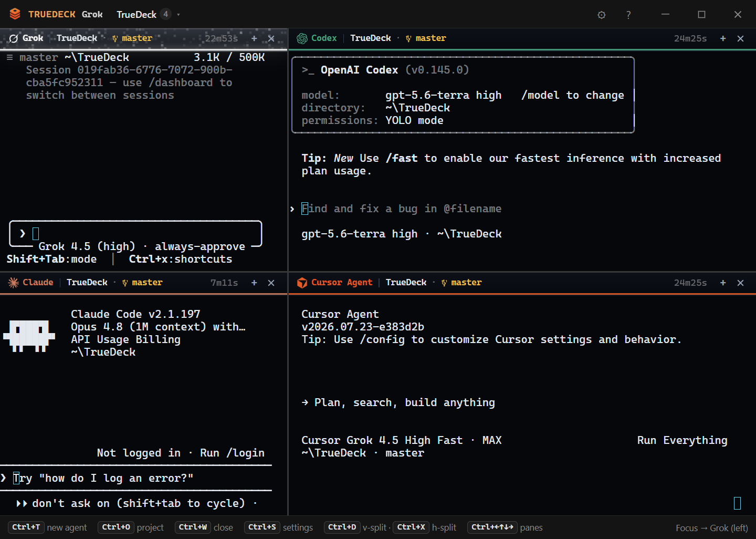The height and width of the screenshot is (539, 756).
Task: Focus Codex prompt 'Find and fix a bug'
Action: click(x=402, y=209)
